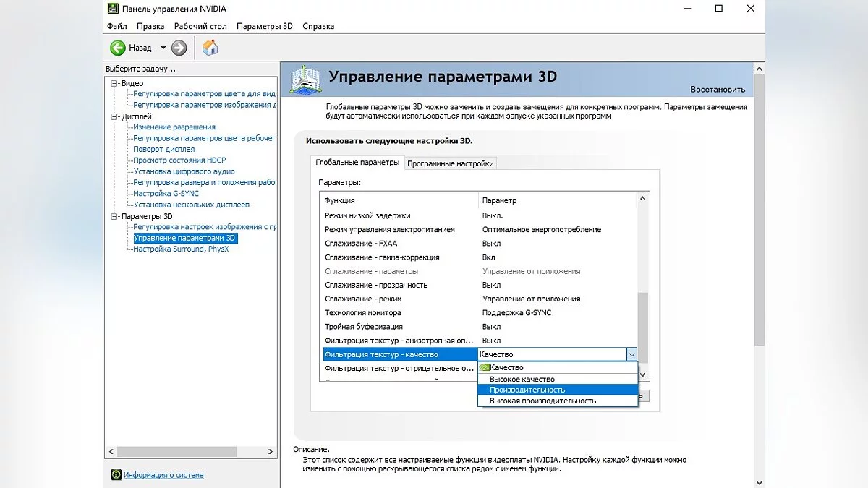Click the Назад button label
868x488 pixels.
point(140,48)
